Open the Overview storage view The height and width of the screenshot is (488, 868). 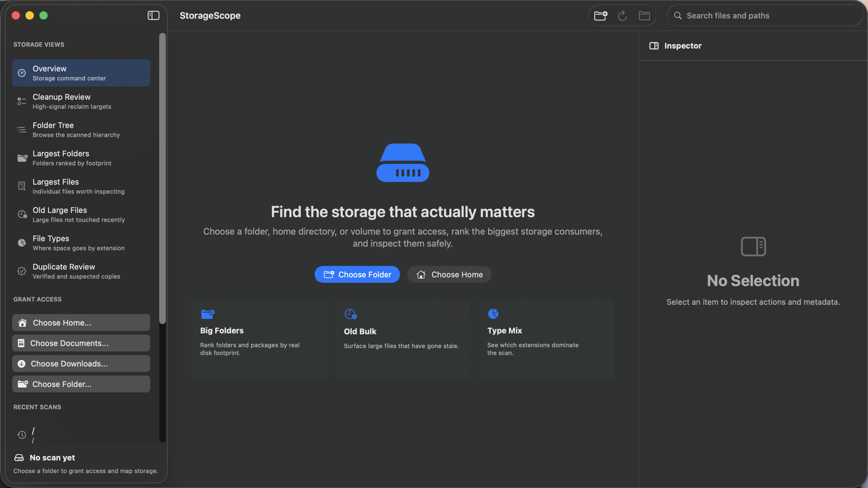(x=81, y=73)
